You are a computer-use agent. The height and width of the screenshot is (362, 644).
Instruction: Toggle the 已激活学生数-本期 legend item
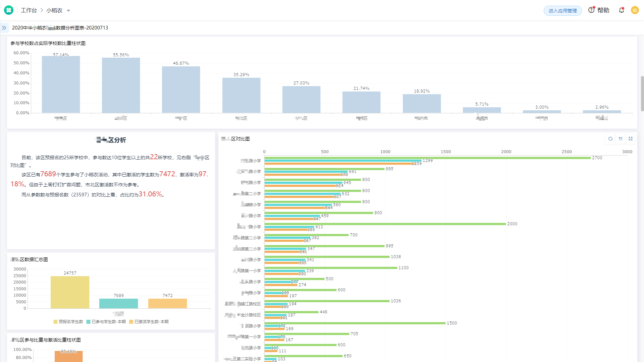click(149, 322)
